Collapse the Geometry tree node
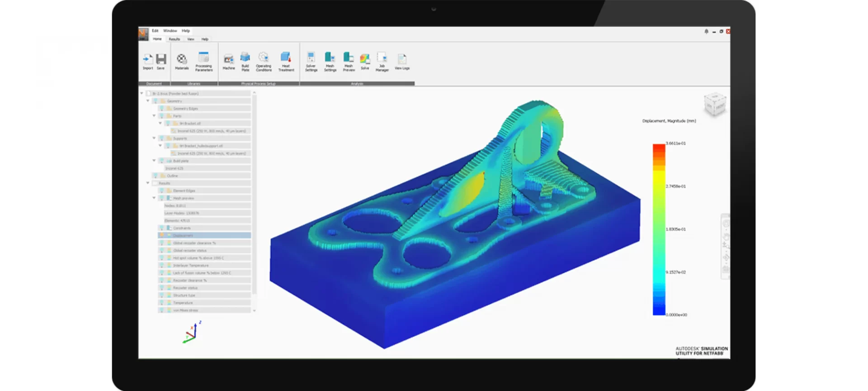 148,101
